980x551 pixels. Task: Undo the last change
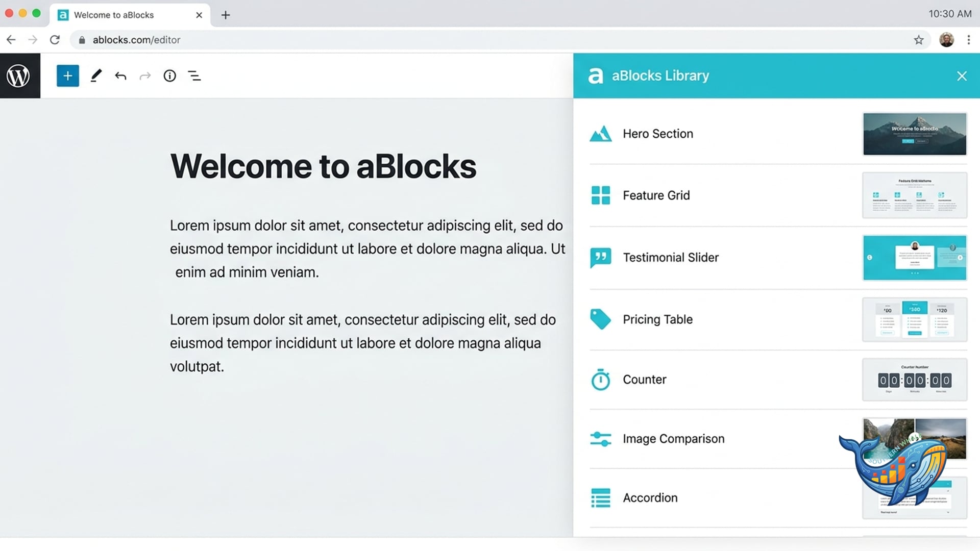point(120,76)
